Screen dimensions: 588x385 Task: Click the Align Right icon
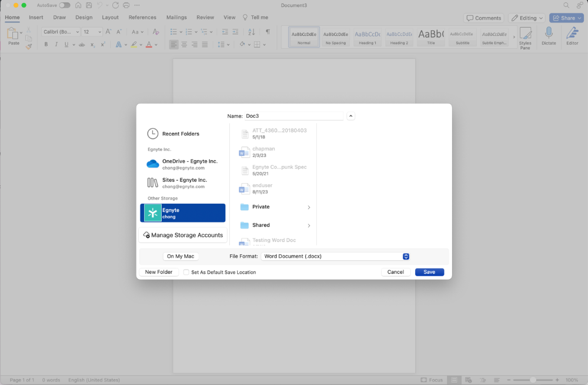point(194,45)
